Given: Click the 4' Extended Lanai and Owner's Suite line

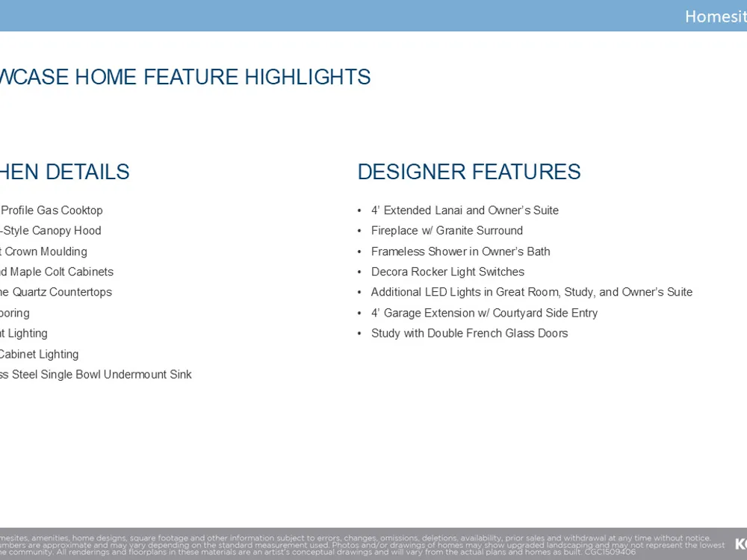Looking at the screenshot, I should click(x=464, y=211).
